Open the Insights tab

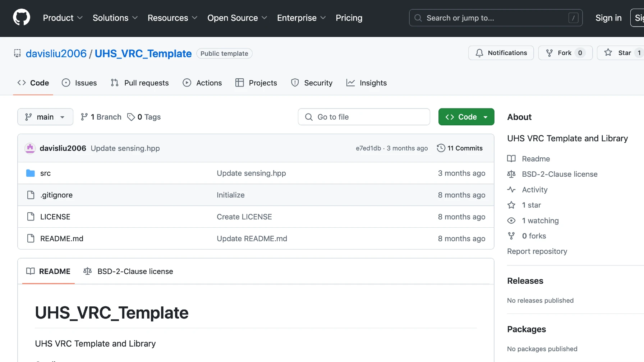pyautogui.click(x=367, y=83)
